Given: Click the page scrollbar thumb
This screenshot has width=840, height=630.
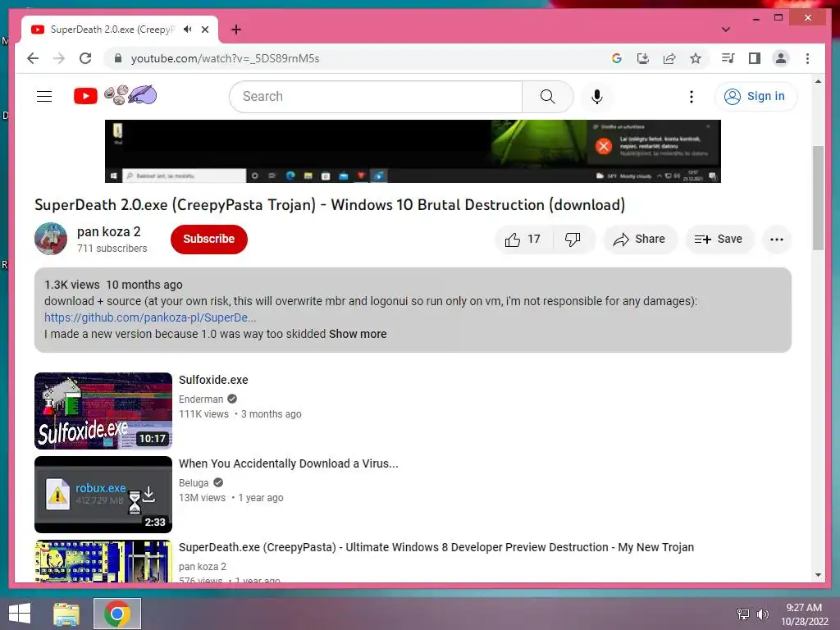Looking at the screenshot, I should (818, 198).
